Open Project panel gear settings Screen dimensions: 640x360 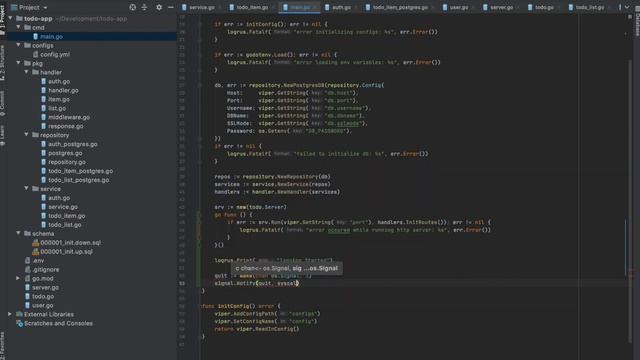(x=159, y=7)
